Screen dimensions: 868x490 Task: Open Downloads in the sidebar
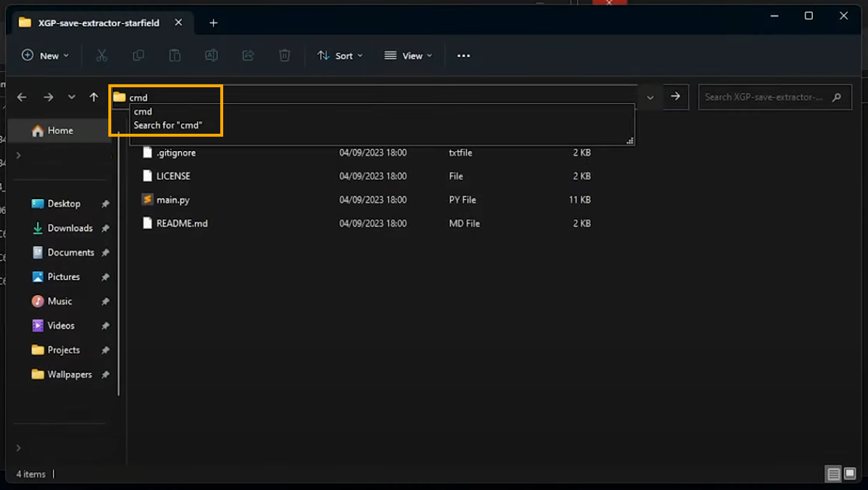click(70, 228)
